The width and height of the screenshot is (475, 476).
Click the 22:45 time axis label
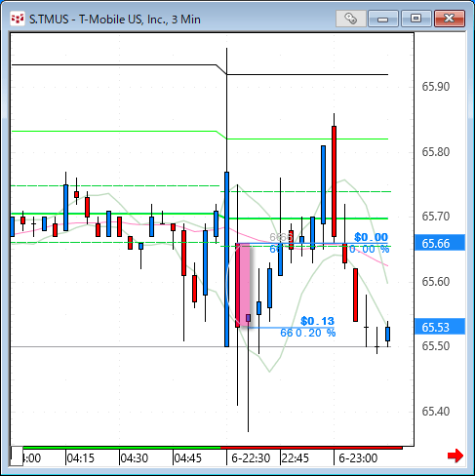(296, 458)
